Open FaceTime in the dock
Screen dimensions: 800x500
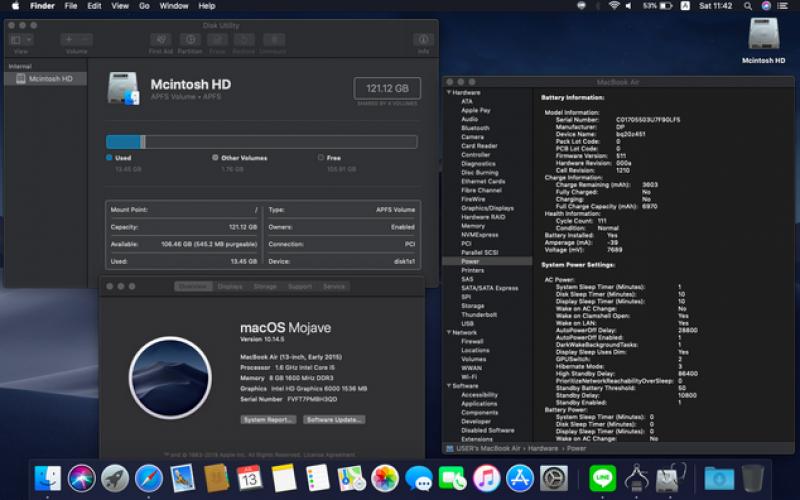pos(453,479)
